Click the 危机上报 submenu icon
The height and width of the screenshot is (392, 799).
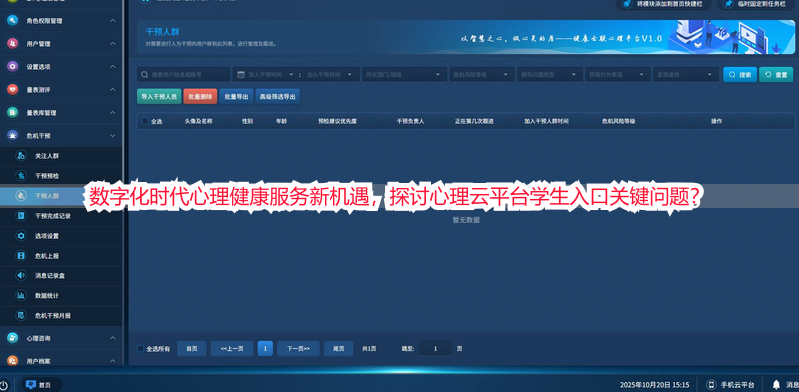[21, 255]
